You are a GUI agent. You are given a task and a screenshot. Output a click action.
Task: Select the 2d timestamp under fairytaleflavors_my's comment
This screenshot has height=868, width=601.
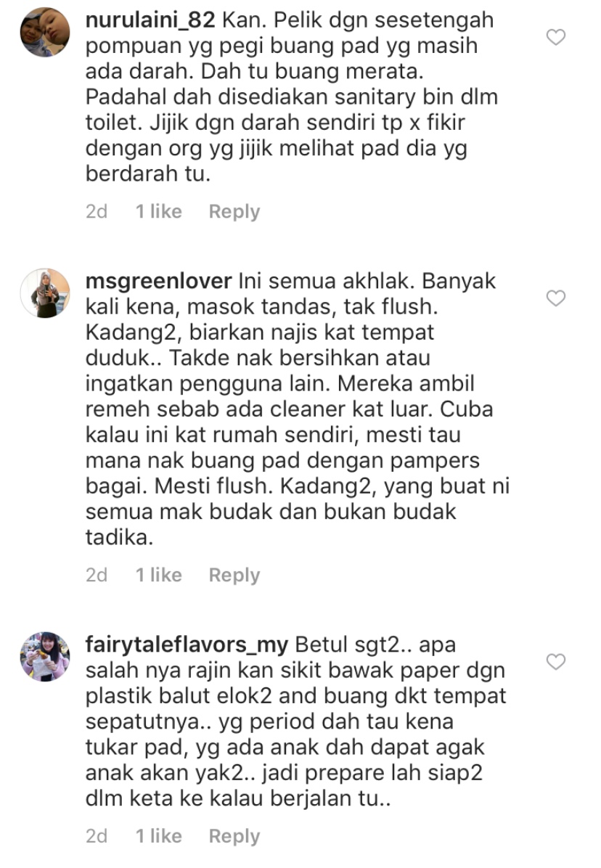point(97,836)
